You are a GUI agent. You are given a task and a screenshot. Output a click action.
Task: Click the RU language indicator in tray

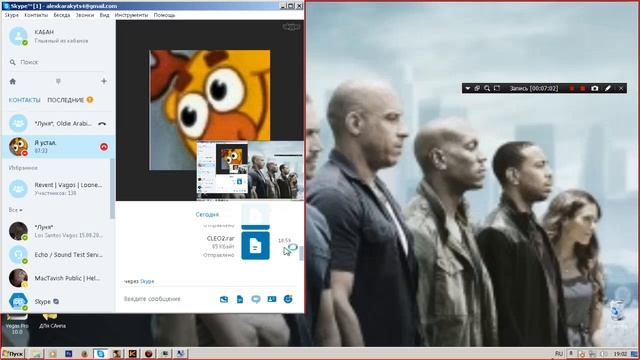559,353
